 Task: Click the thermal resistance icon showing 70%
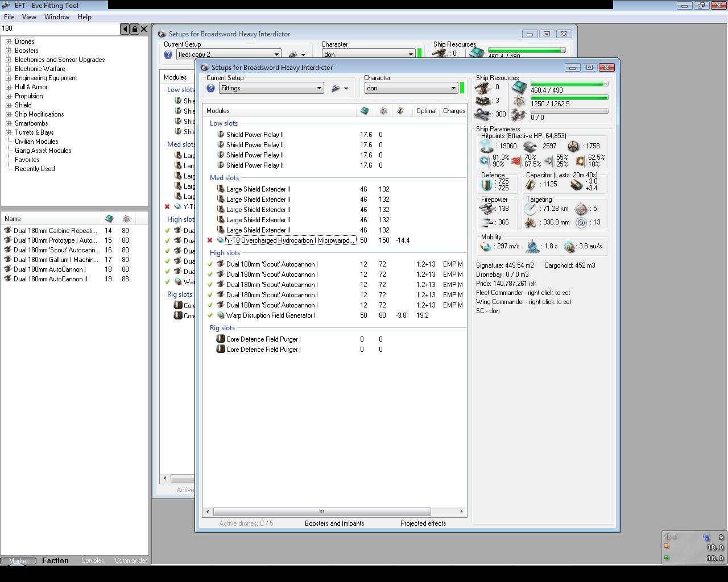coord(516,161)
